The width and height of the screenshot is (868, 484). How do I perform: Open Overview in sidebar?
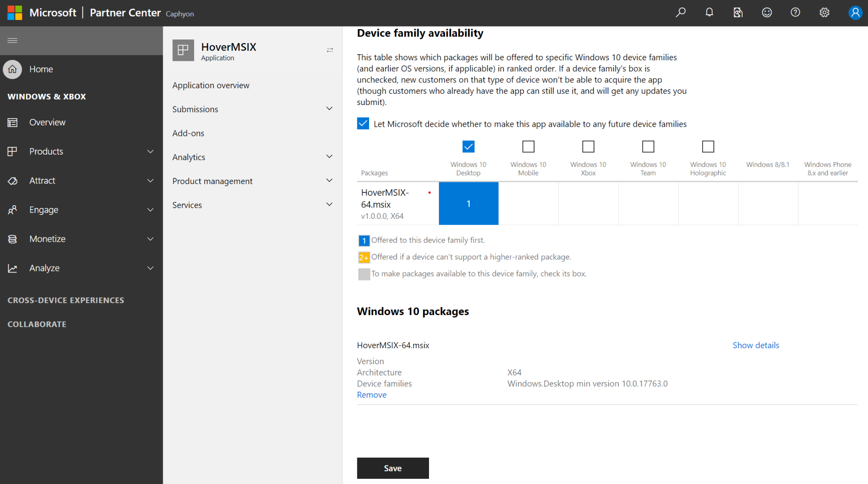click(x=47, y=122)
